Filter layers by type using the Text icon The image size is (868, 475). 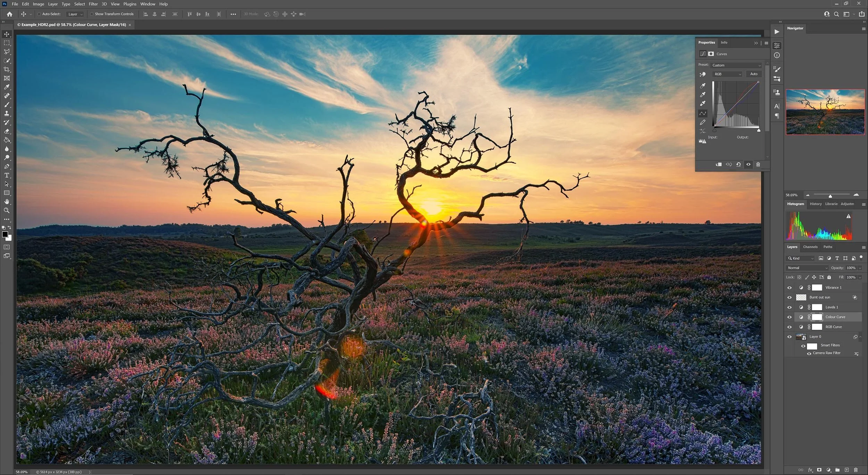point(837,258)
